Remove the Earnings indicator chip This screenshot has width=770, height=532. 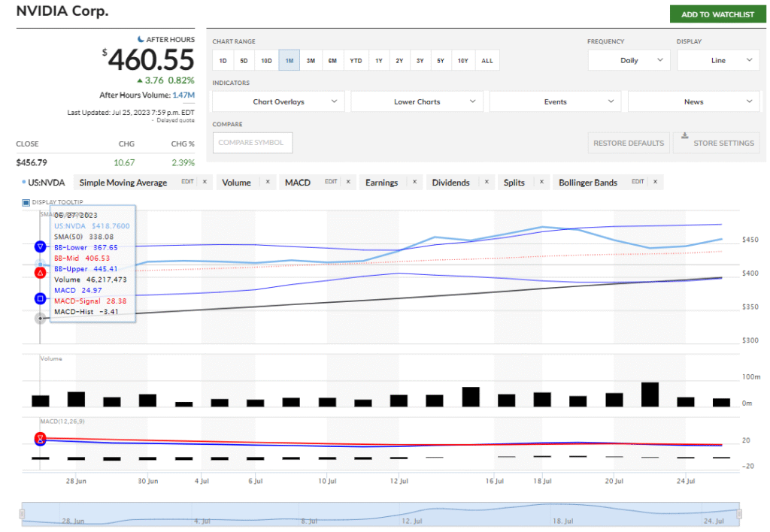click(414, 182)
